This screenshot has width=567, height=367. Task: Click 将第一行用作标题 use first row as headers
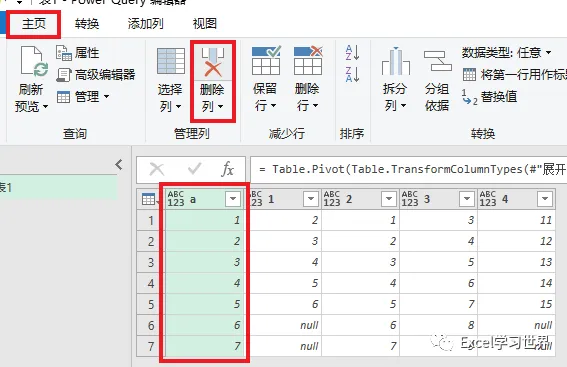(515, 74)
